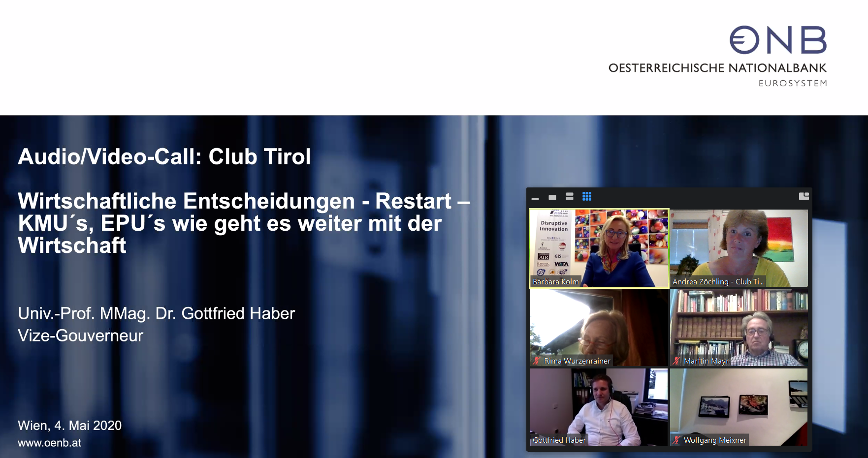Click the Wolfgang Meixner name label
Screen dimensions: 868x458
tap(715, 440)
